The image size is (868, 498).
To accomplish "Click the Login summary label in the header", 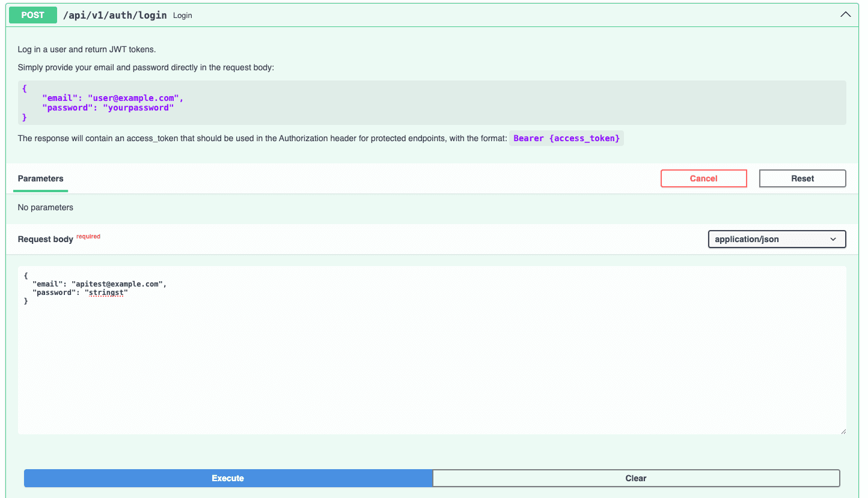I will (182, 15).
